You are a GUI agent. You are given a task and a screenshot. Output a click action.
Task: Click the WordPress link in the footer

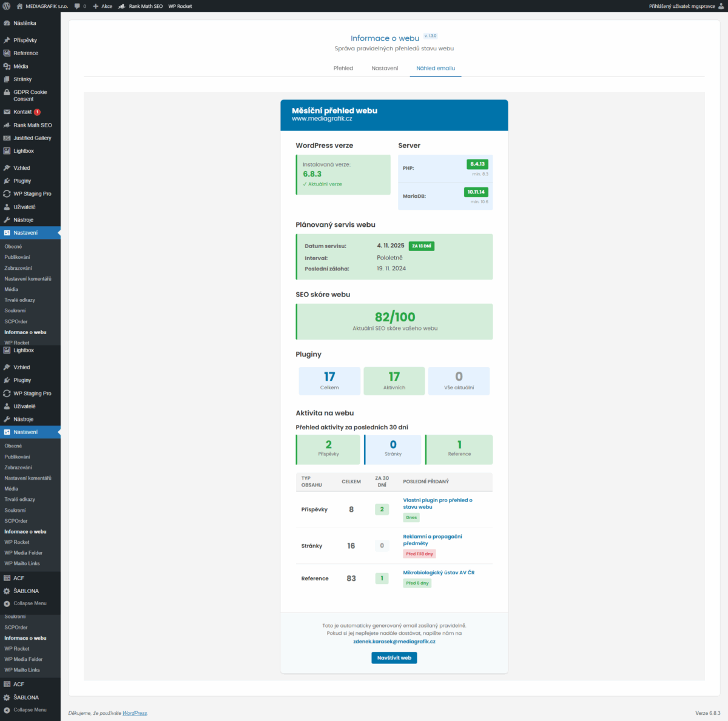135,713
